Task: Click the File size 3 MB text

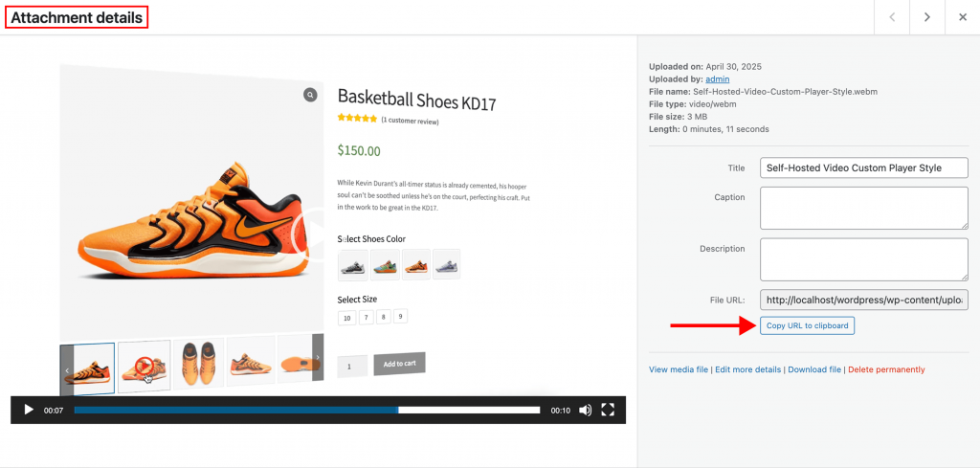Action: pos(677,117)
